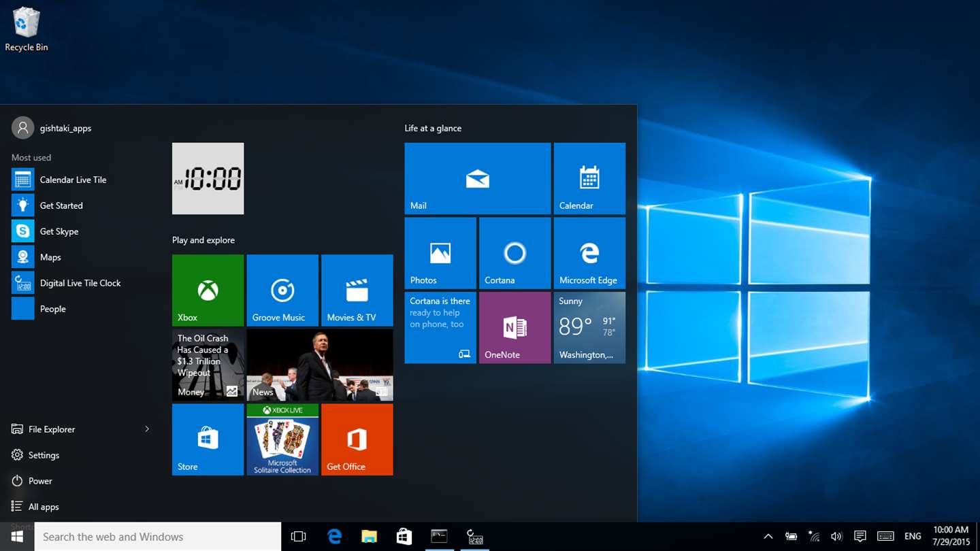Open the touch keyboard icon

[885, 537]
